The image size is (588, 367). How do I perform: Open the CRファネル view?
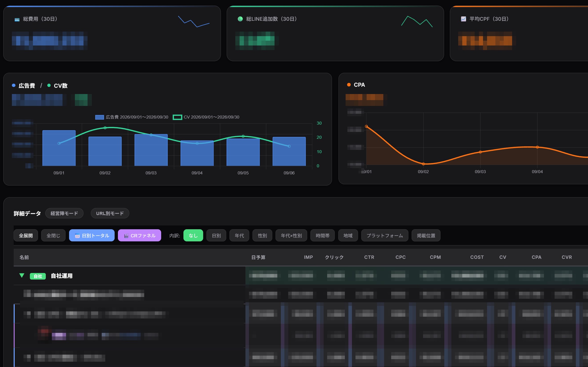[x=139, y=236]
